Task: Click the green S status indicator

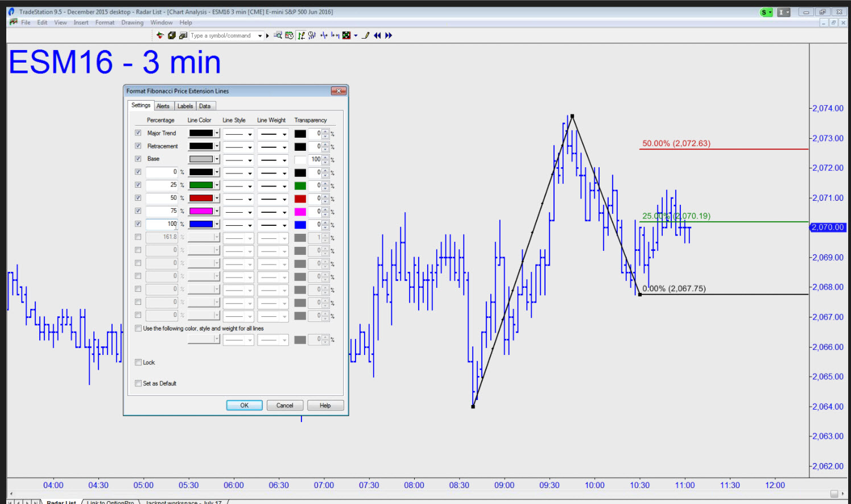Action: [766, 12]
